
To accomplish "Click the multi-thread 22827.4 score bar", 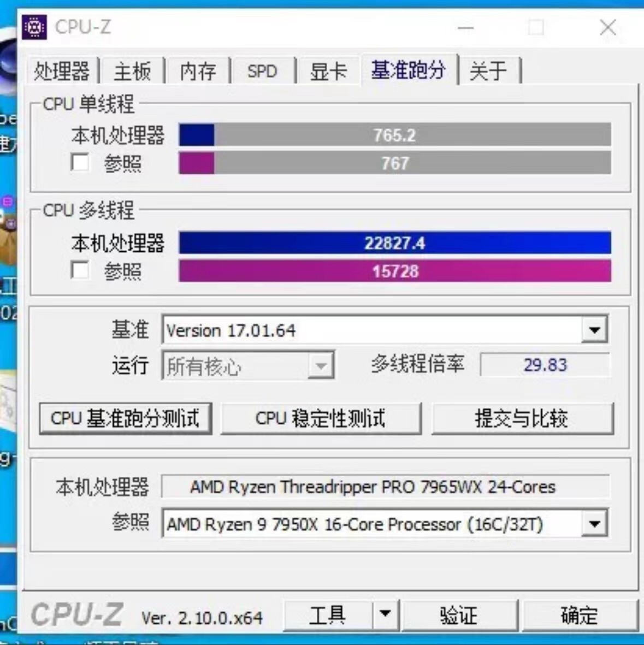I will [x=395, y=242].
